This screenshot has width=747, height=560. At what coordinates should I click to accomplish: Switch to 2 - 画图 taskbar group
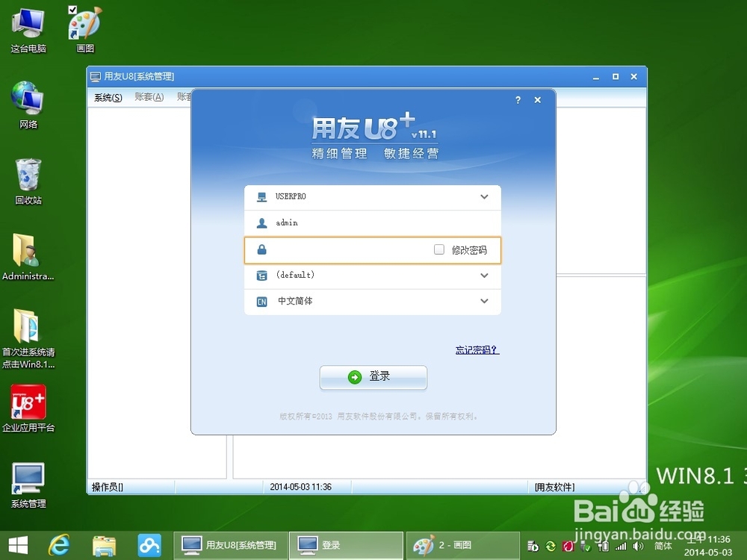point(462,545)
